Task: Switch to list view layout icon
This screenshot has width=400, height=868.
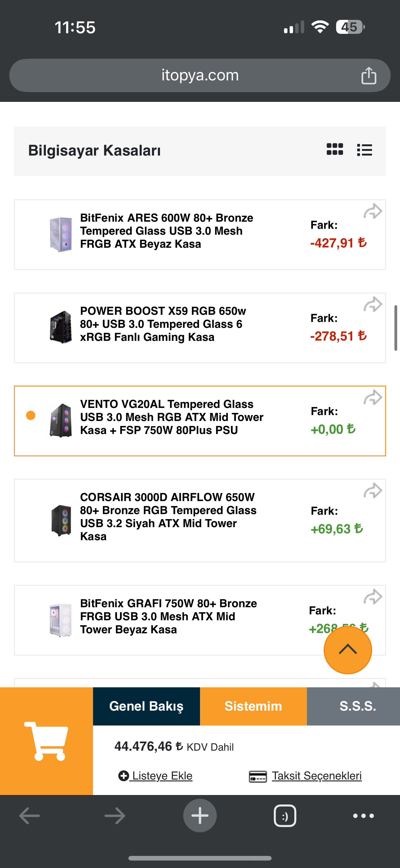Action: pyautogui.click(x=364, y=150)
